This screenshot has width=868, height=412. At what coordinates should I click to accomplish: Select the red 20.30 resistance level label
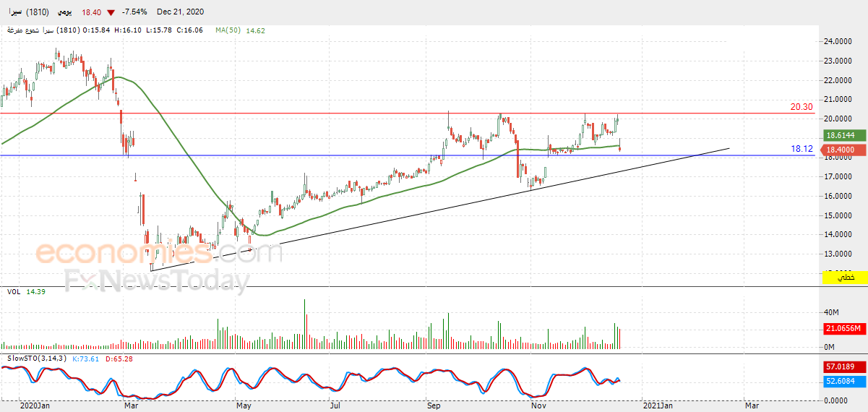pos(802,107)
